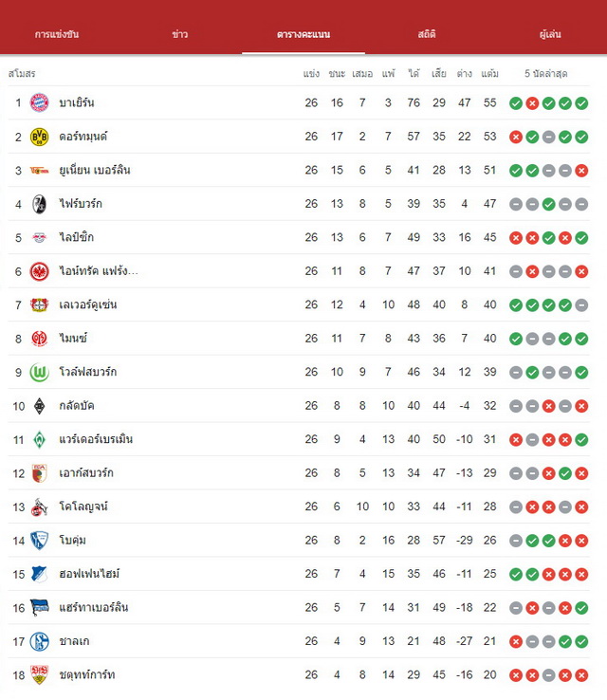Click the Borussia Dortmund BVB logo

click(x=39, y=137)
